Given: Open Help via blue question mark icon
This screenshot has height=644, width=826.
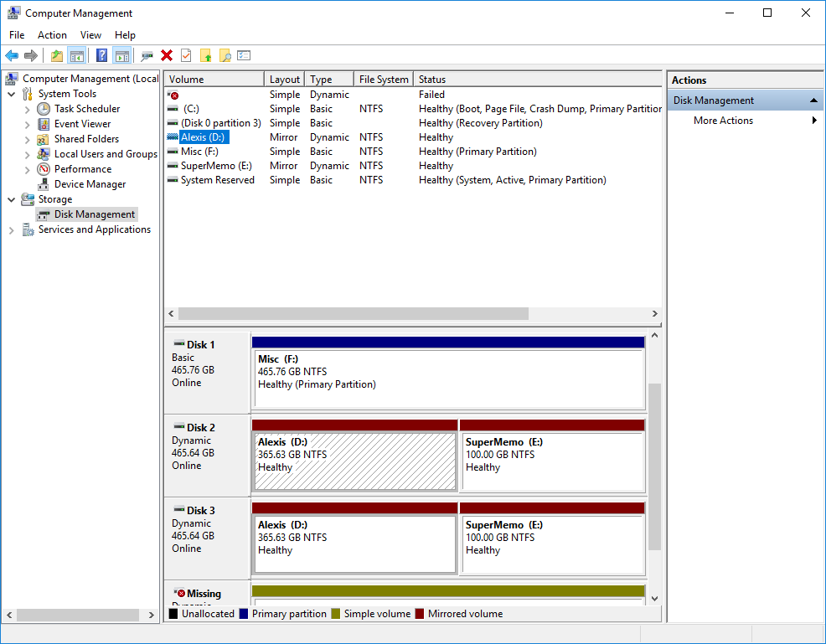Looking at the screenshot, I should pos(101,55).
